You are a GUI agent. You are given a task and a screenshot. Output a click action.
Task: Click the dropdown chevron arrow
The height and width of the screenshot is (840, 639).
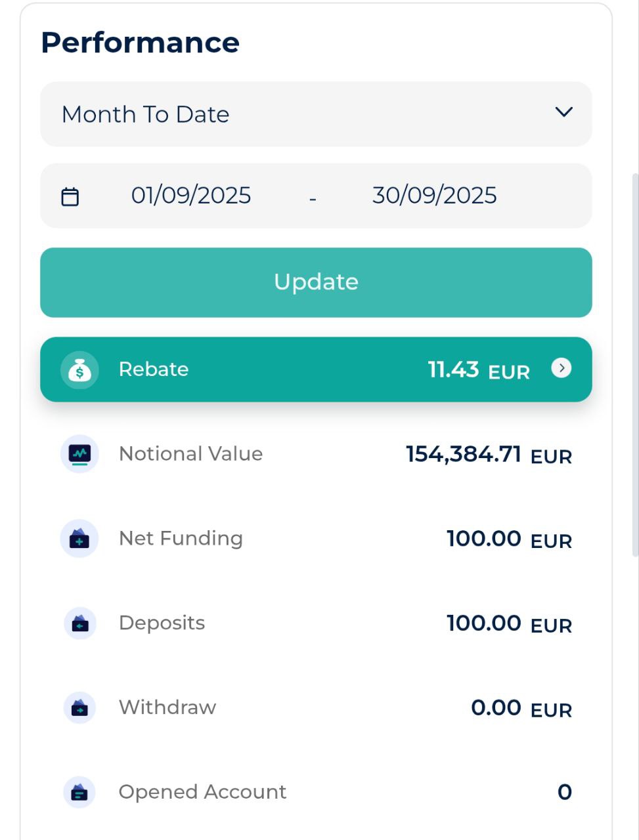tap(563, 112)
